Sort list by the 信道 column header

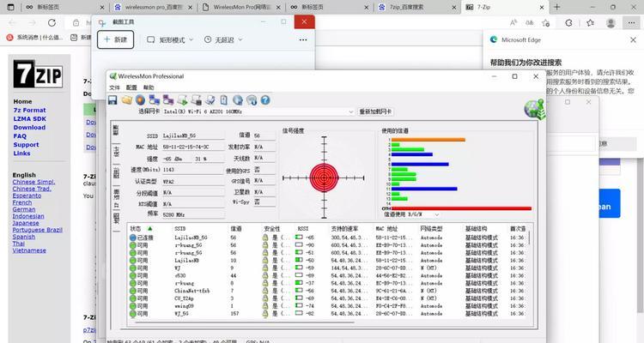point(236,229)
